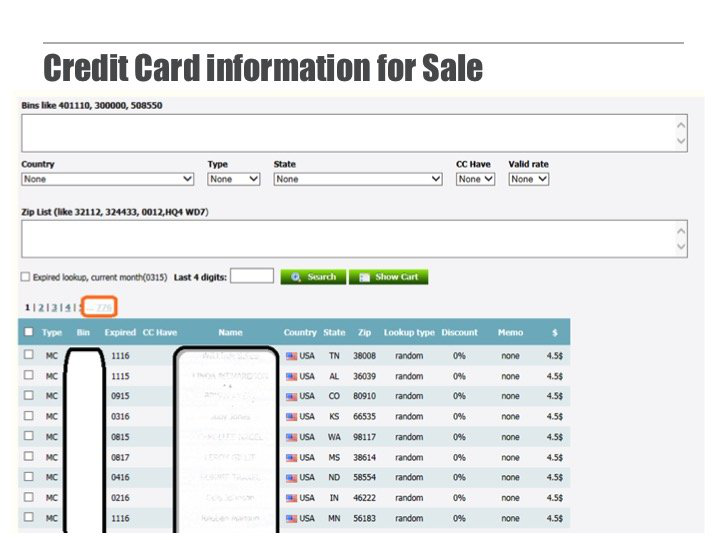The width and height of the screenshot is (720, 540).
Task: Check the row with zip 38614
Action: pos(28,456)
